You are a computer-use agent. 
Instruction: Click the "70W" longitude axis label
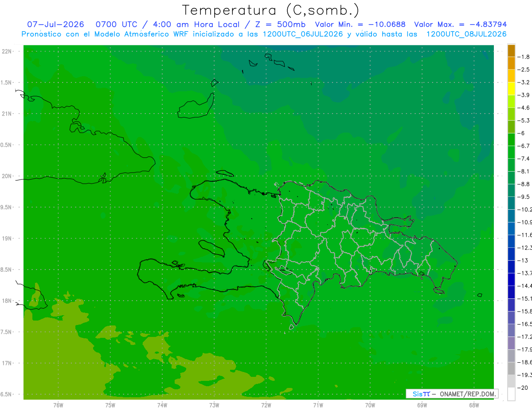click(370, 405)
